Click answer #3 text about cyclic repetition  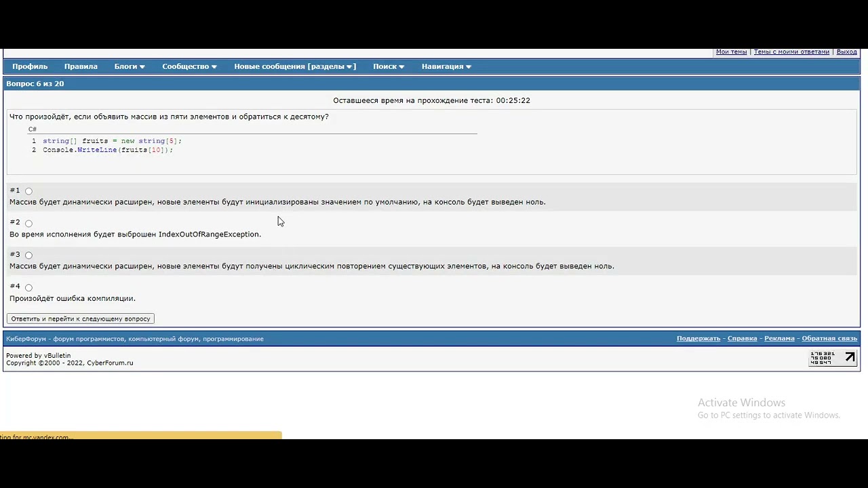pyautogui.click(x=312, y=266)
